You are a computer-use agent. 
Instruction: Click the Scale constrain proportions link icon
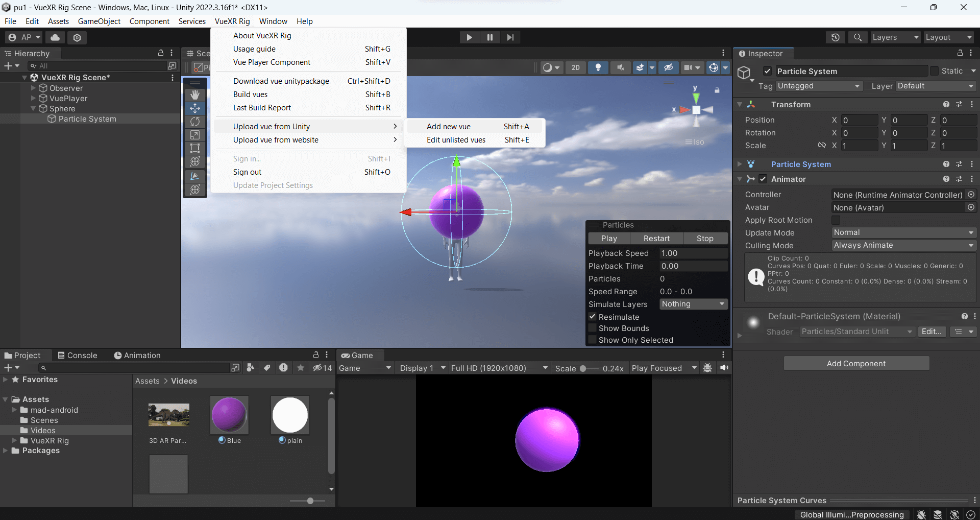click(822, 146)
